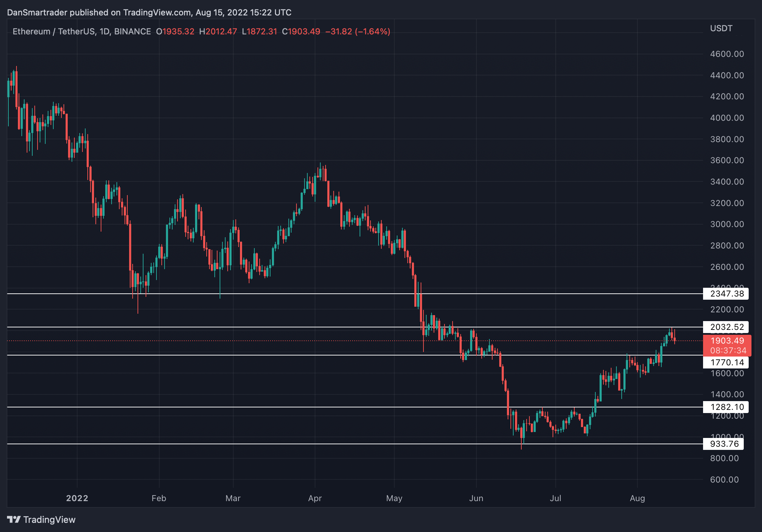
Task: Click the Mar time axis label
Action: [233, 498]
